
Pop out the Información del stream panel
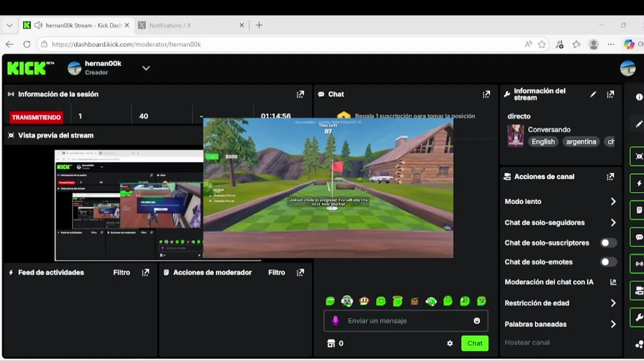610,94
